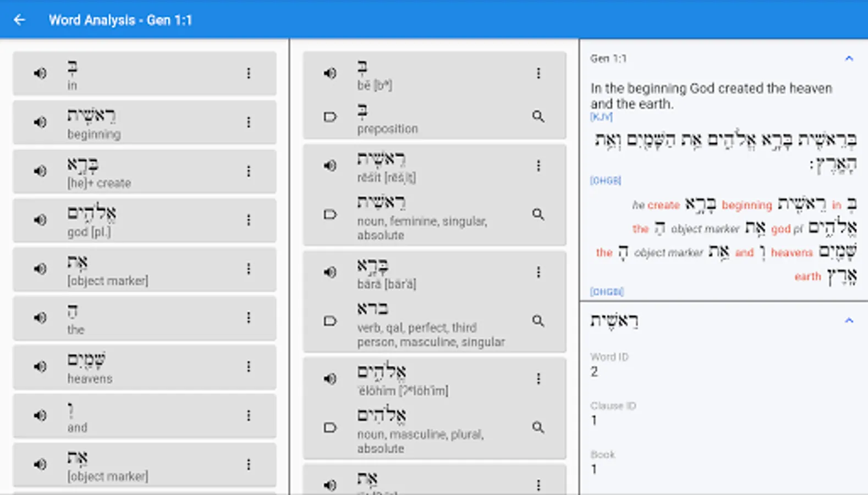The image size is (868, 495).
Task: Play audio for bārā transliteration entry
Action: (x=330, y=272)
